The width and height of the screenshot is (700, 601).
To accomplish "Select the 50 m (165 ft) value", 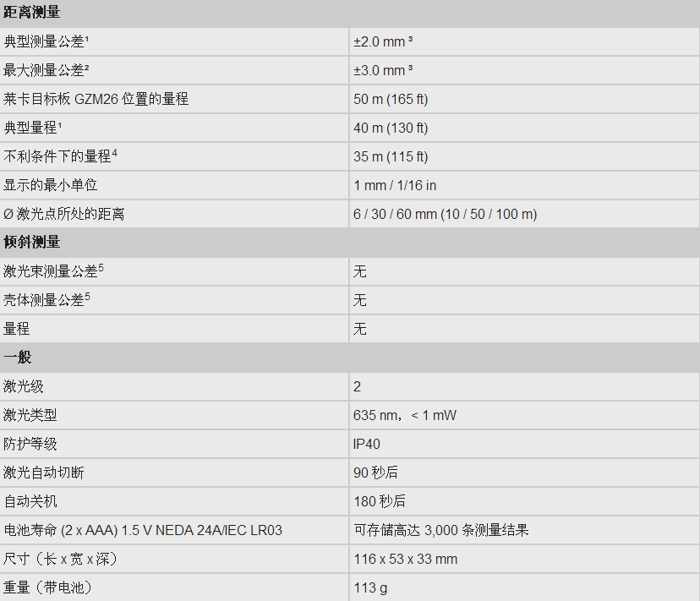I will (x=391, y=99).
